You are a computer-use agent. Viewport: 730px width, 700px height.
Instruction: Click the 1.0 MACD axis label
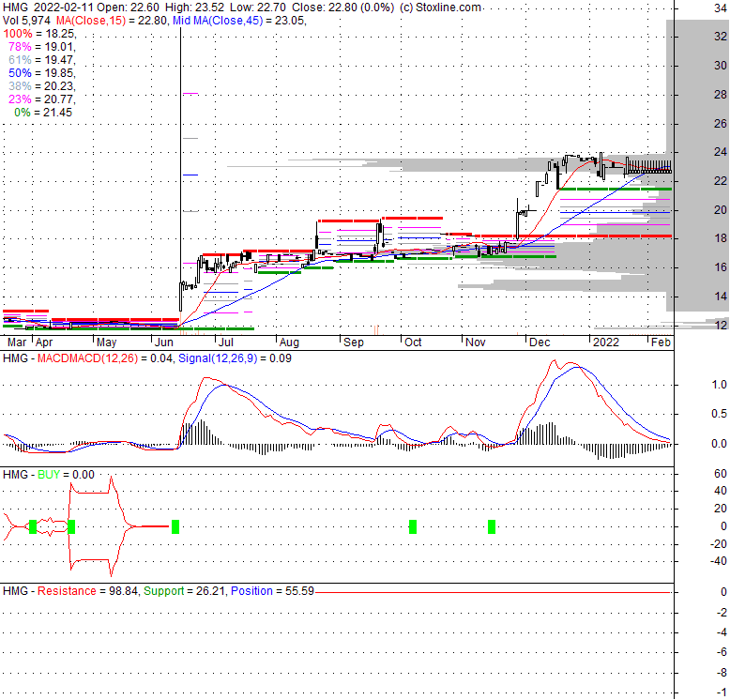pos(719,385)
